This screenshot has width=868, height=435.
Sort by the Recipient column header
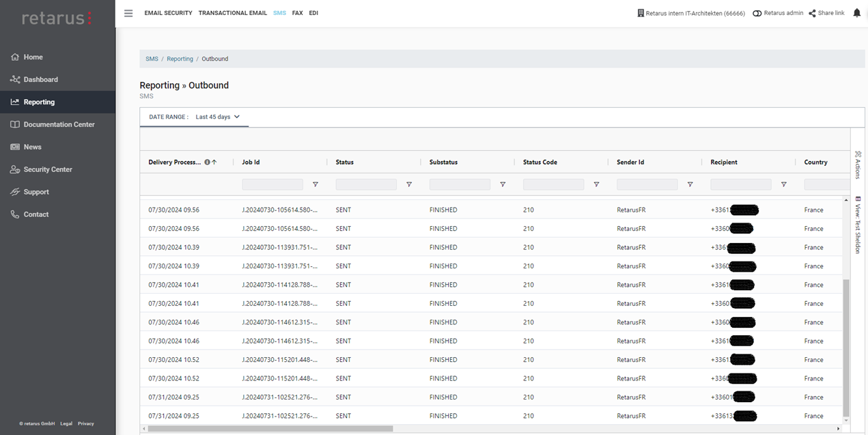pos(724,163)
